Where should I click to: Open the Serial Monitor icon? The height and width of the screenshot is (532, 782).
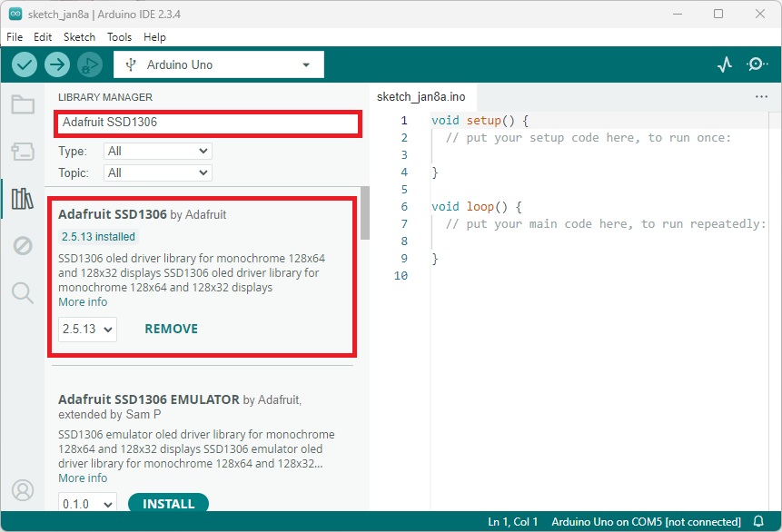click(757, 64)
